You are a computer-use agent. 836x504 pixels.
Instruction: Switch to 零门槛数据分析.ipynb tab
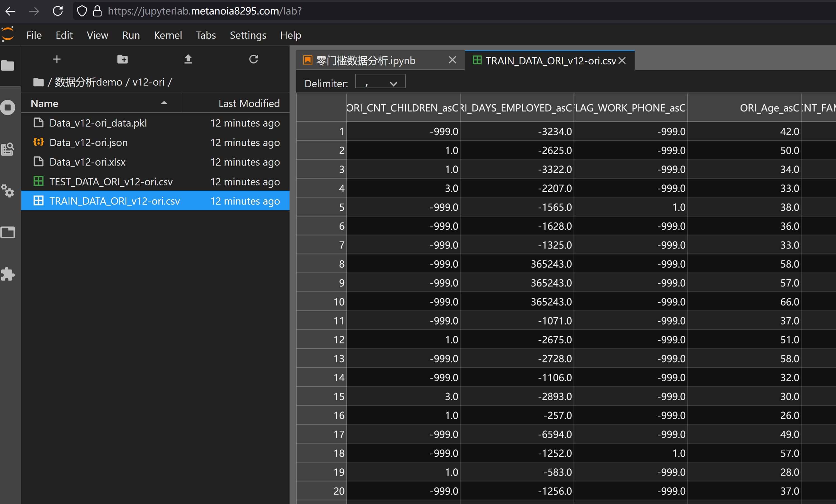[x=366, y=61]
